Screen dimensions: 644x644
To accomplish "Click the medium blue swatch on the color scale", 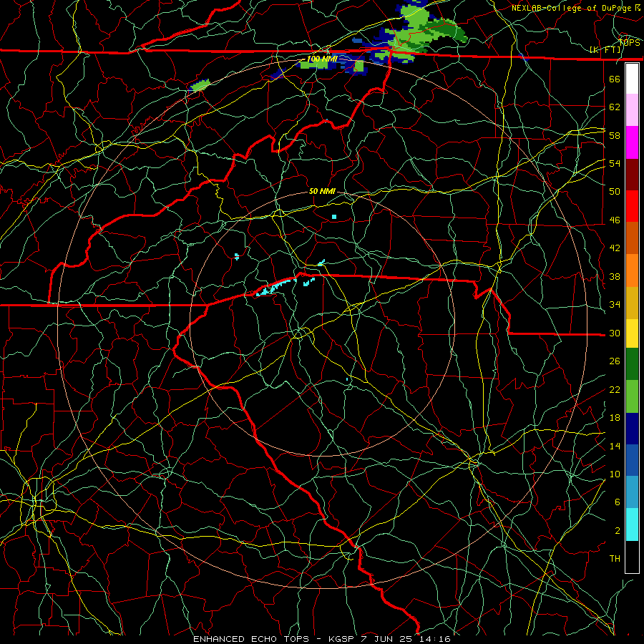I will click(632, 460).
